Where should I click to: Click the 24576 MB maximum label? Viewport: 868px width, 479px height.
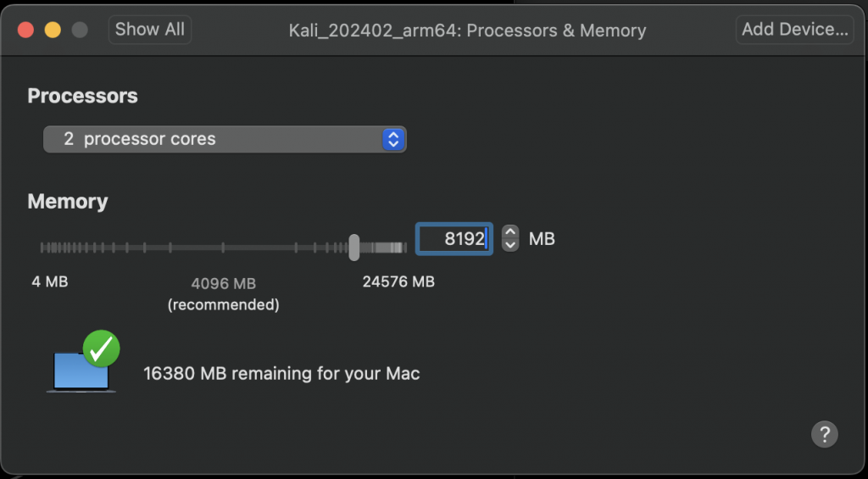tap(398, 281)
